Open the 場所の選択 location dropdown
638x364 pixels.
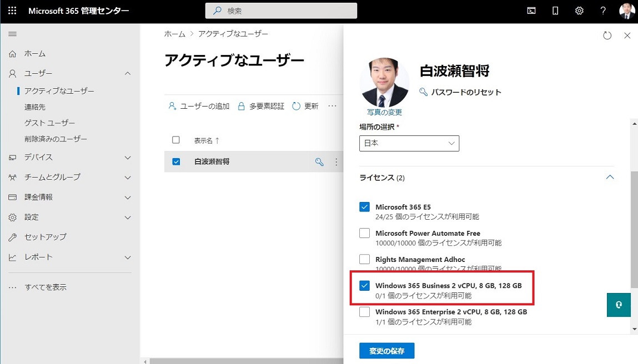point(409,143)
